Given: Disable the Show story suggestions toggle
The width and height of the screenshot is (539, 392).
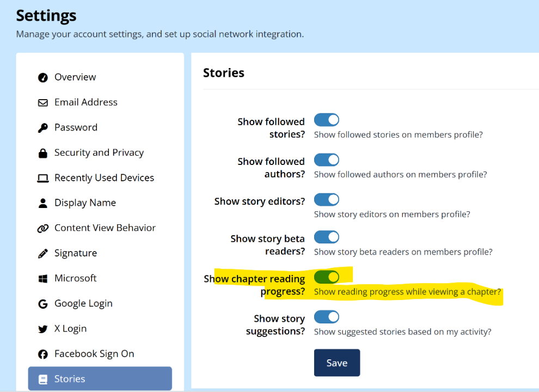Looking at the screenshot, I should (x=327, y=317).
